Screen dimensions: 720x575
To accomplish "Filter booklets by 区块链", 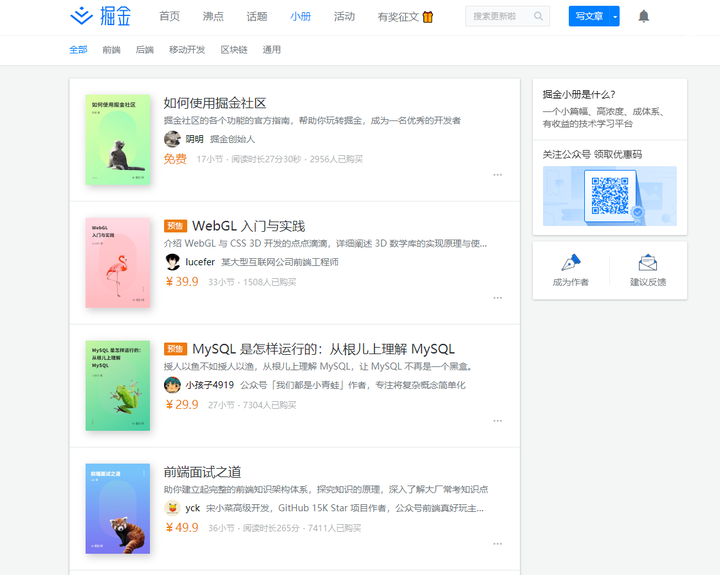I will click(234, 50).
